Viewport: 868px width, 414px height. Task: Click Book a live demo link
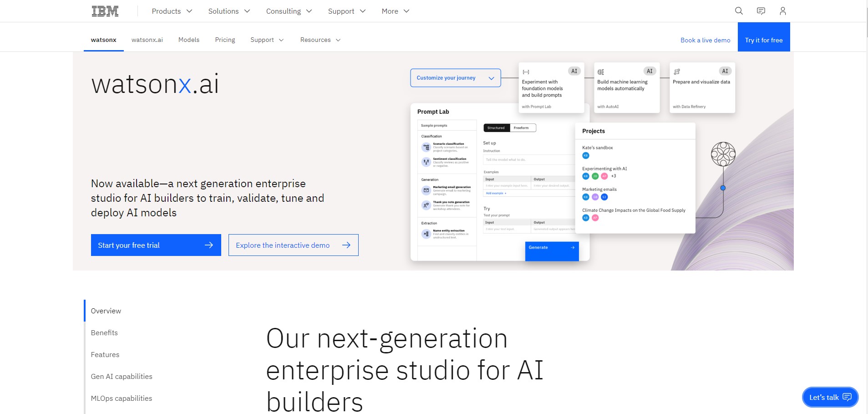[705, 40]
